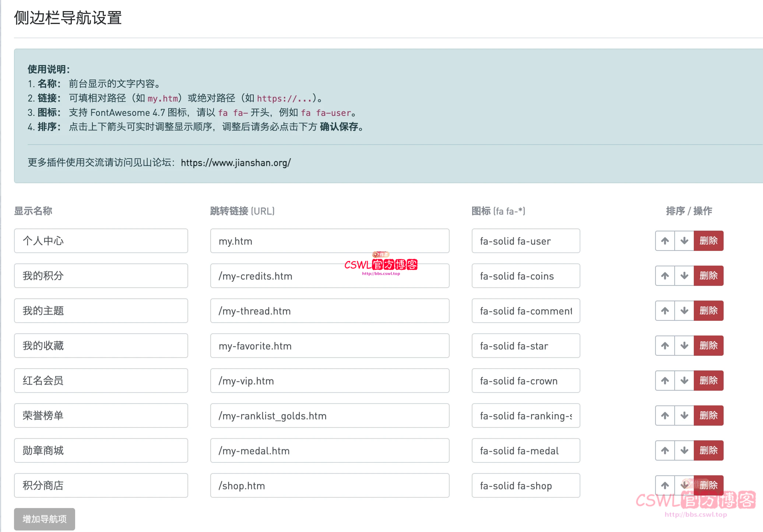This screenshot has height=532, width=763.
Task: Focus the /my-thread.htm URL field
Action: [330, 311]
